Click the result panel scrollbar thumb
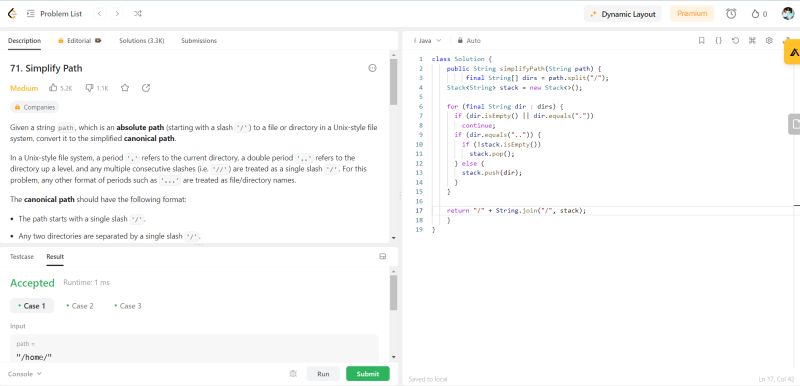 (393, 293)
